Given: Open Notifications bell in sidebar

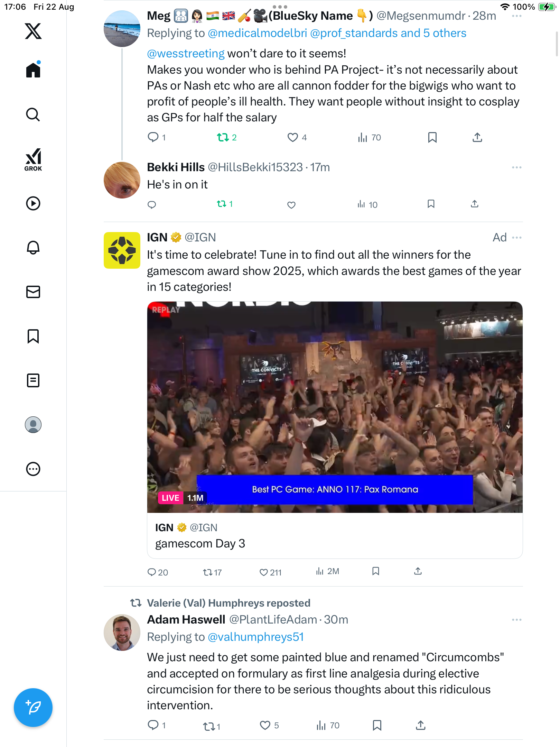Looking at the screenshot, I should (x=33, y=248).
